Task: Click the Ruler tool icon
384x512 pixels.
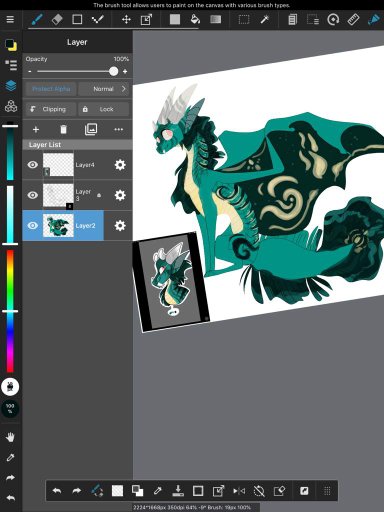Action: pyautogui.click(x=353, y=19)
